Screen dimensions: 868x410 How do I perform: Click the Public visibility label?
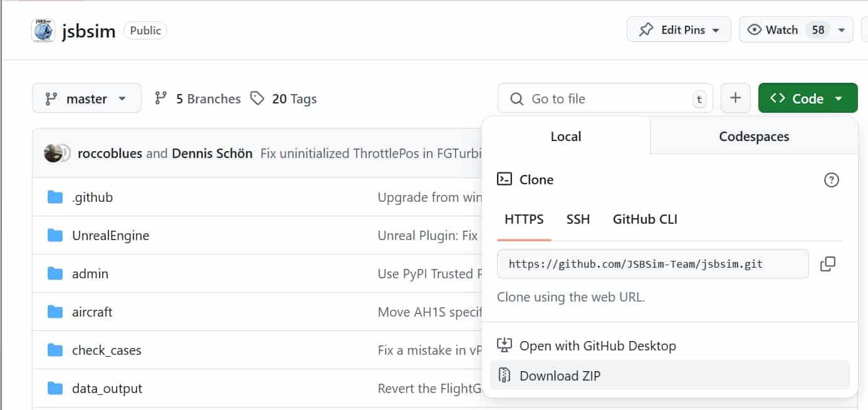(145, 30)
